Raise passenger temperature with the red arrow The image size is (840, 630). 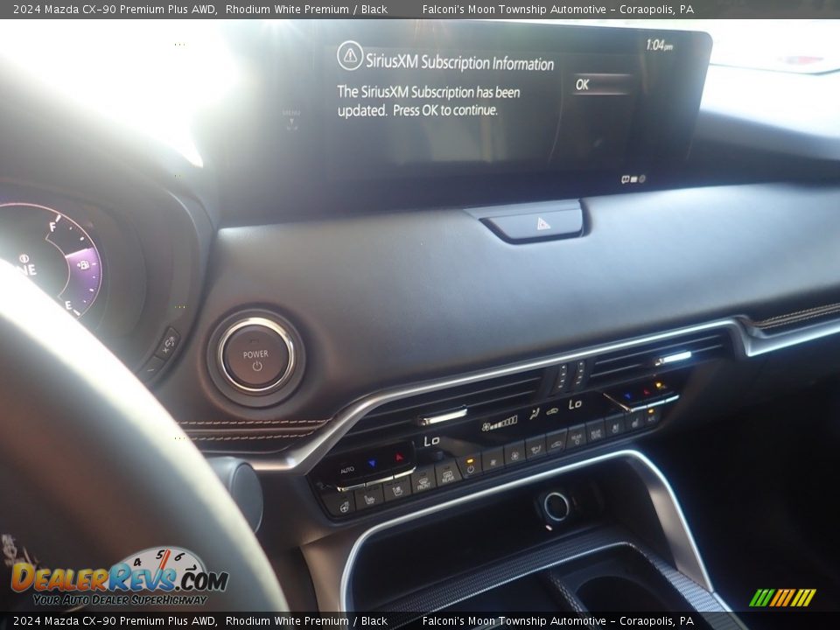[x=646, y=392]
